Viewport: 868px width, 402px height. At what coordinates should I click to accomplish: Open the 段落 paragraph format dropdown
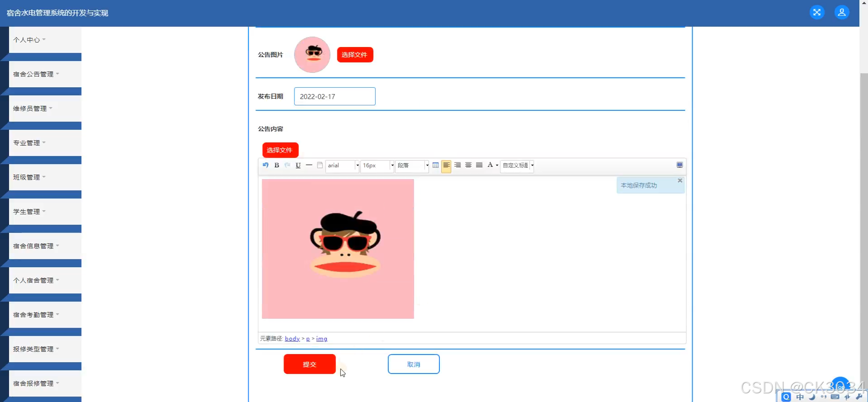click(412, 166)
